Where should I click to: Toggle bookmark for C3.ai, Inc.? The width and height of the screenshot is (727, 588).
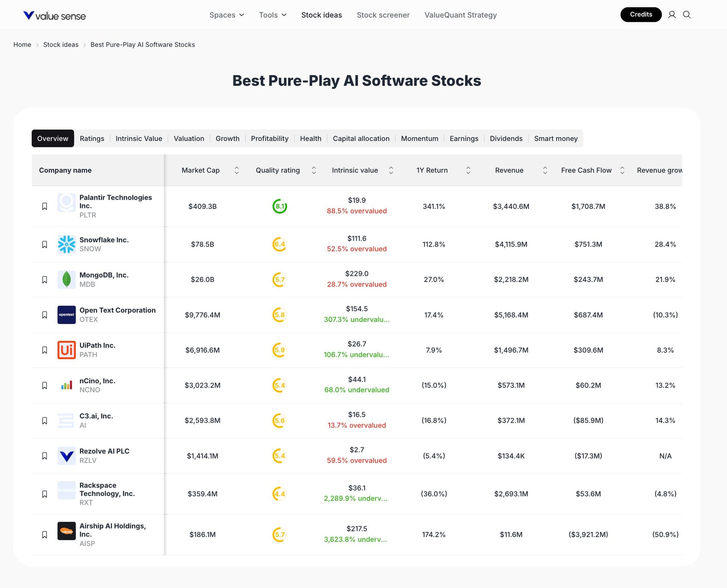coord(45,420)
